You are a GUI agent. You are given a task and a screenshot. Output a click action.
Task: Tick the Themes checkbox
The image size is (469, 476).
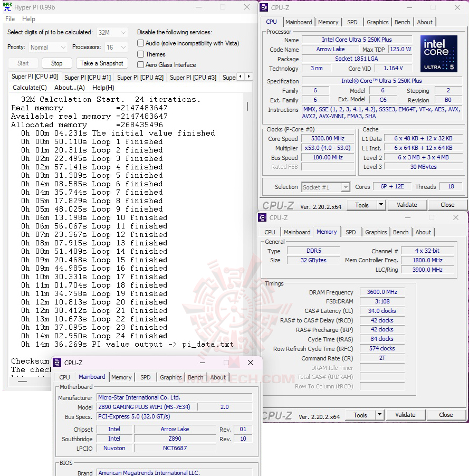140,54
